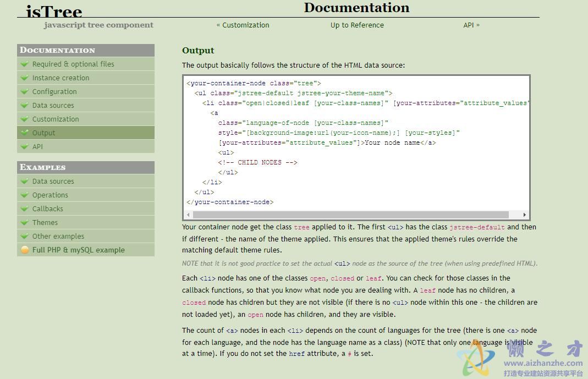Screen dimensions: 588x379
Task: Click the horizontal scrollbar thumb in code box
Action: point(351,215)
